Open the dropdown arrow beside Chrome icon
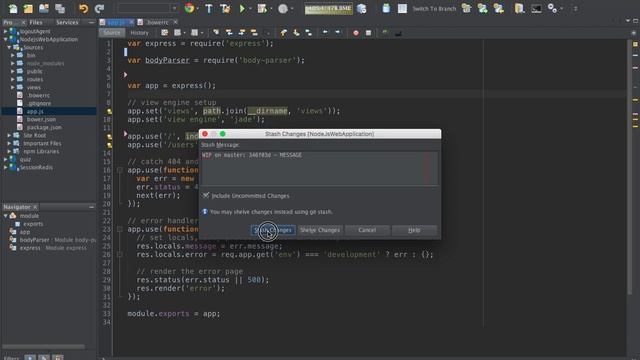The image size is (640, 360). click(197, 9)
